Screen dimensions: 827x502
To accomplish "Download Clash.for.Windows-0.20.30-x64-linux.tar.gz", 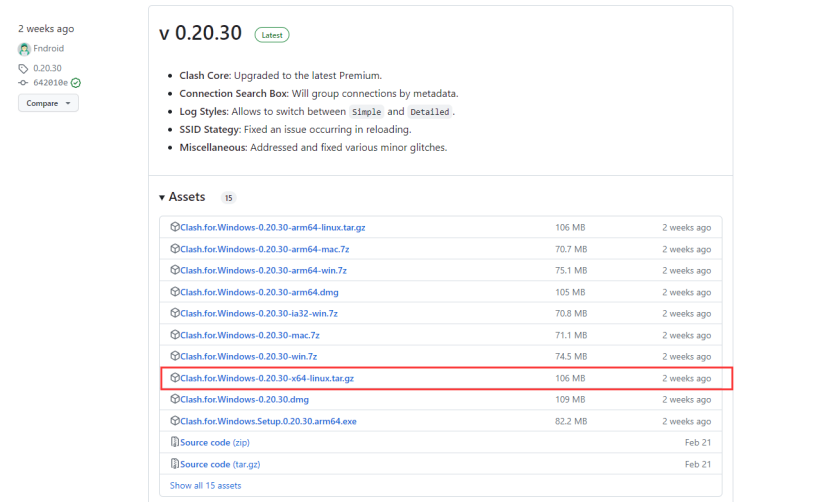I will (267, 378).
